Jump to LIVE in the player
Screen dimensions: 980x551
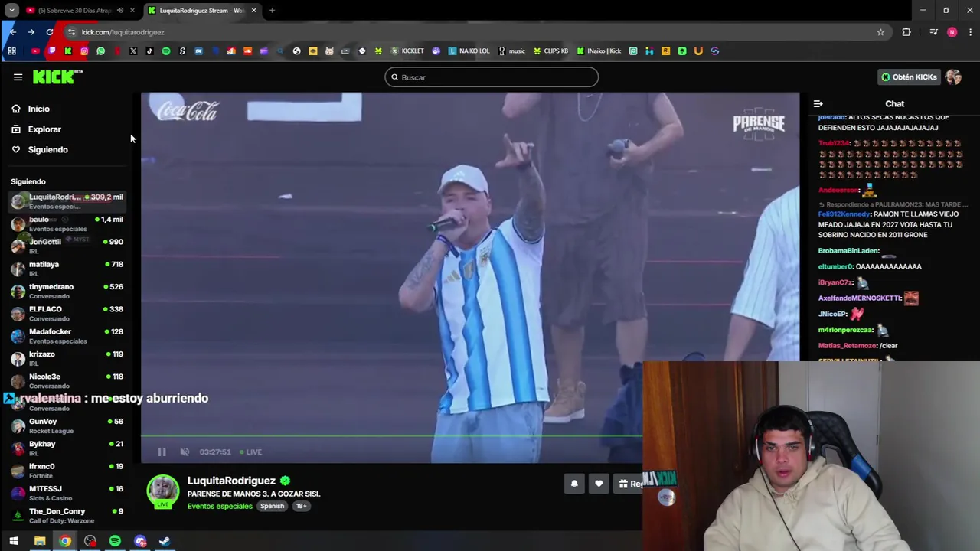pyautogui.click(x=250, y=452)
